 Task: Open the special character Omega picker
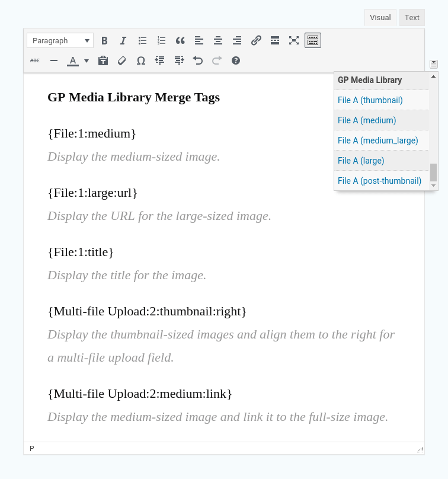click(x=141, y=60)
